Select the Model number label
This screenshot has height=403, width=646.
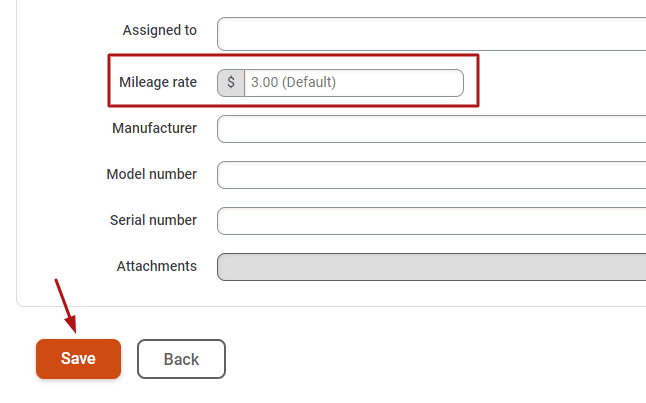(x=152, y=174)
